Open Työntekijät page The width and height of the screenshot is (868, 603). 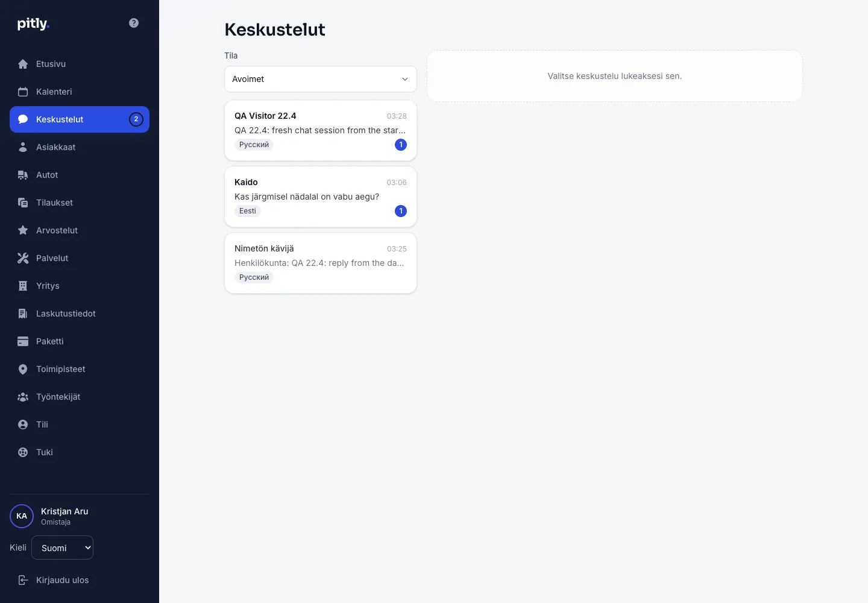80,397
